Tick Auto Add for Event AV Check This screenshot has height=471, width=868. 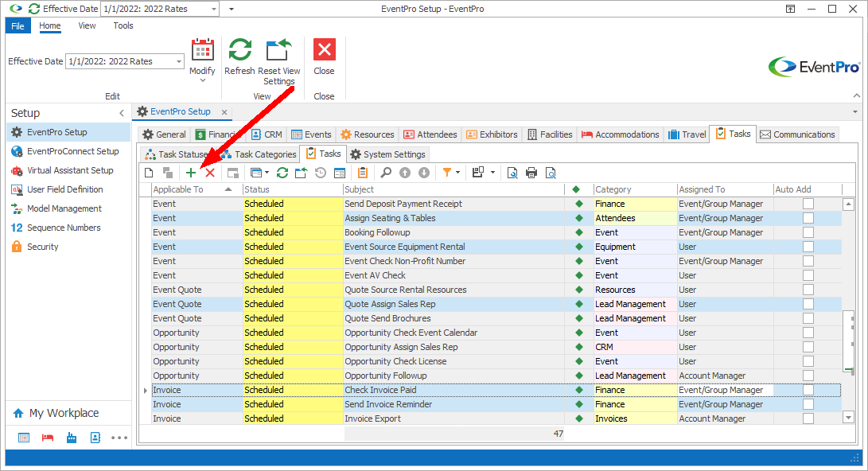click(808, 275)
